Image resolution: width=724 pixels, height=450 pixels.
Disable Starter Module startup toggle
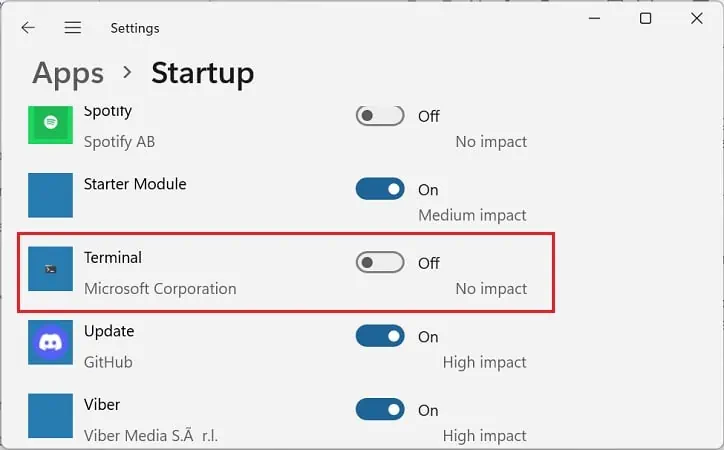pyautogui.click(x=380, y=189)
